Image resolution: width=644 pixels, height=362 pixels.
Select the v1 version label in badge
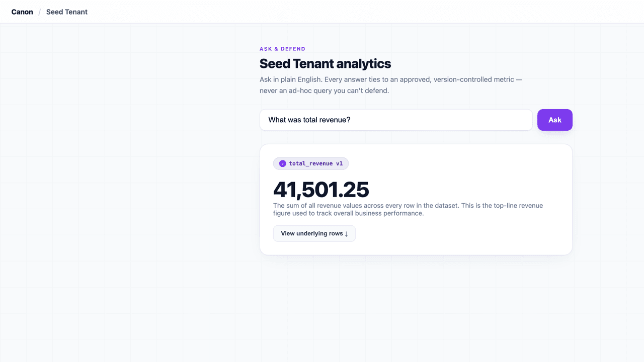(339, 163)
